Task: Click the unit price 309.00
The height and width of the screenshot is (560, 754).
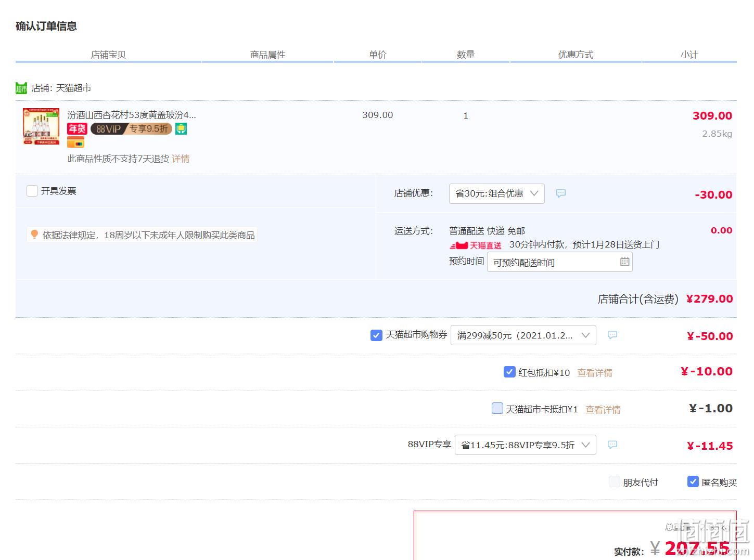Action: [x=378, y=115]
